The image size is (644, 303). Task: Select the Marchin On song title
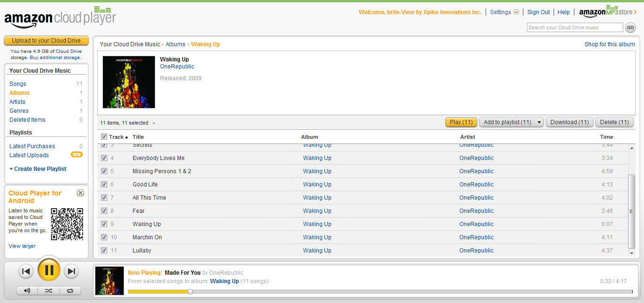pos(147,237)
